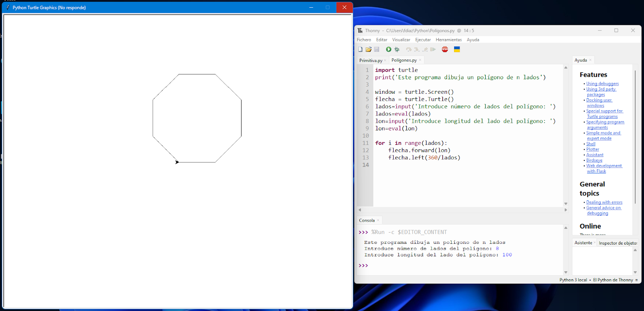
Task: Click the Ukraine flag support icon
Action: click(457, 49)
